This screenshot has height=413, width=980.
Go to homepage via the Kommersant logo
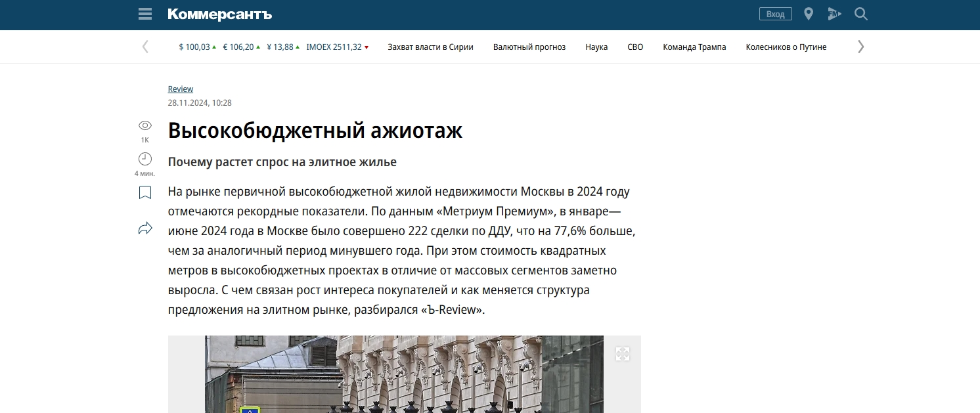pos(218,14)
